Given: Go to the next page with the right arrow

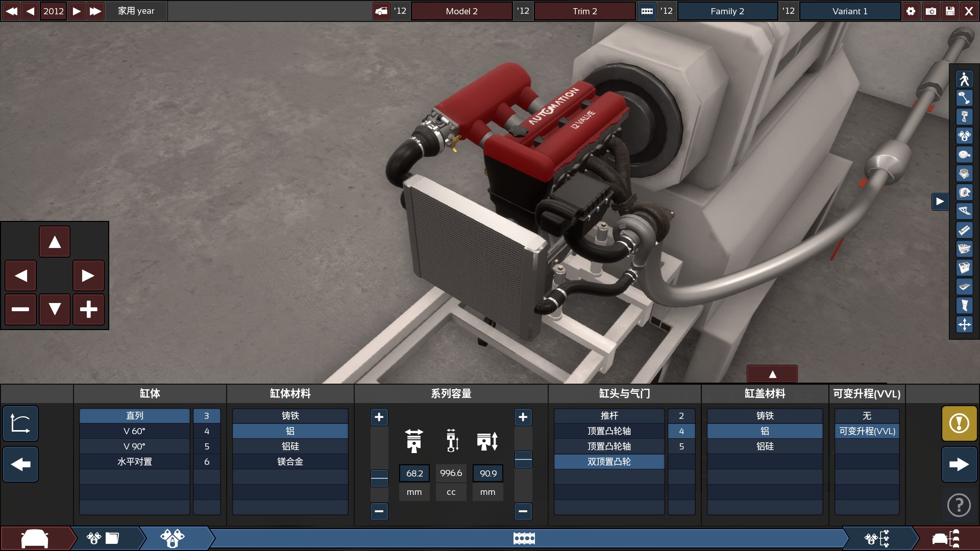Looking at the screenshot, I should tap(959, 464).
